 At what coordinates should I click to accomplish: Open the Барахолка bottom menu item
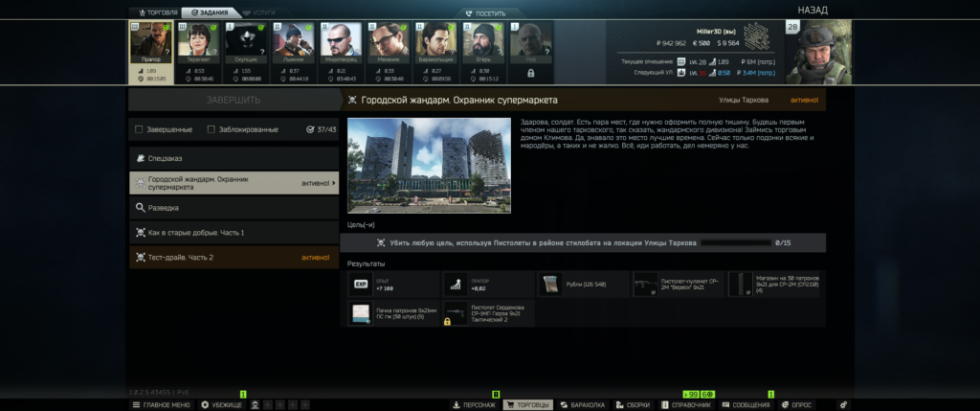coord(580,405)
